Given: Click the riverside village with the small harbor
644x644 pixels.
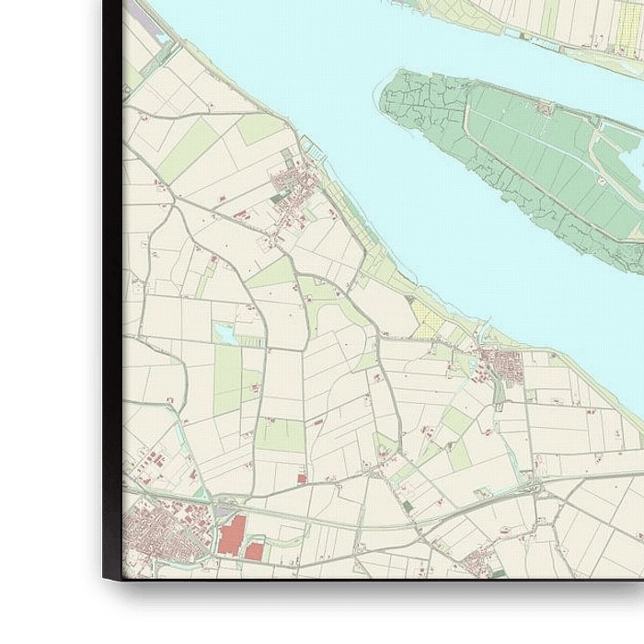Looking at the screenshot, I should click(x=293, y=189).
